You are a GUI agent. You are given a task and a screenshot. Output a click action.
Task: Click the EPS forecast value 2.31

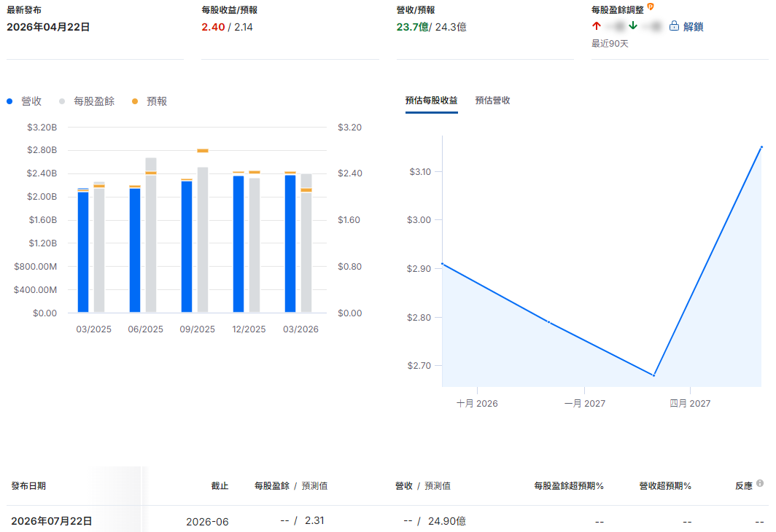coord(314,520)
